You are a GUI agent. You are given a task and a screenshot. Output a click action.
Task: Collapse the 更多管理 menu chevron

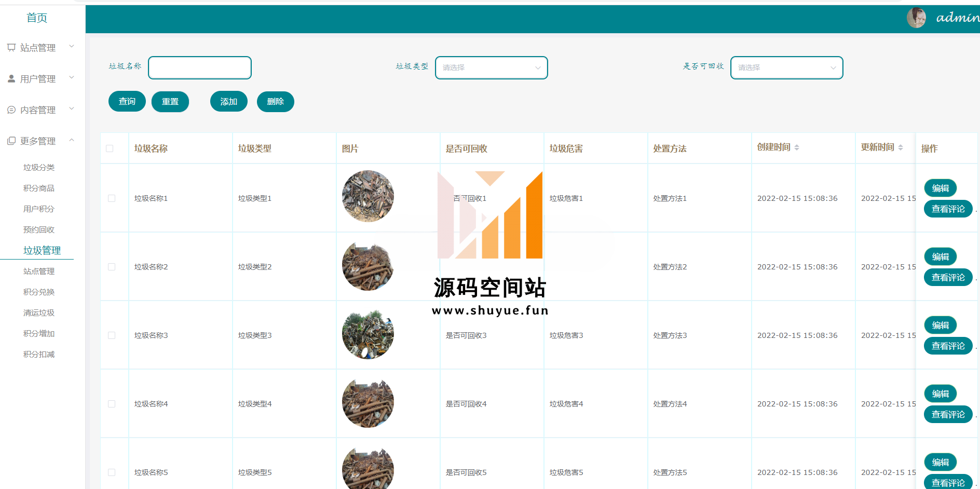coord(72,140)
